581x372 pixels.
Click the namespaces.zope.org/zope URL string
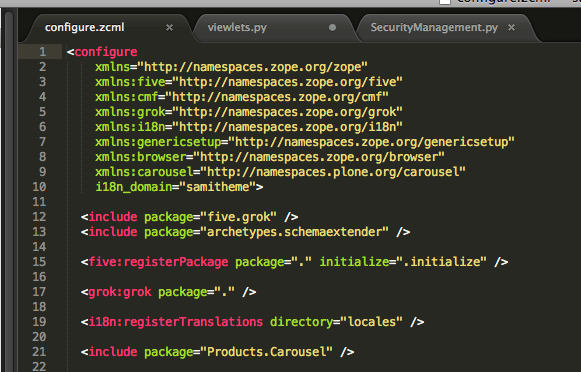coord(252,67)
